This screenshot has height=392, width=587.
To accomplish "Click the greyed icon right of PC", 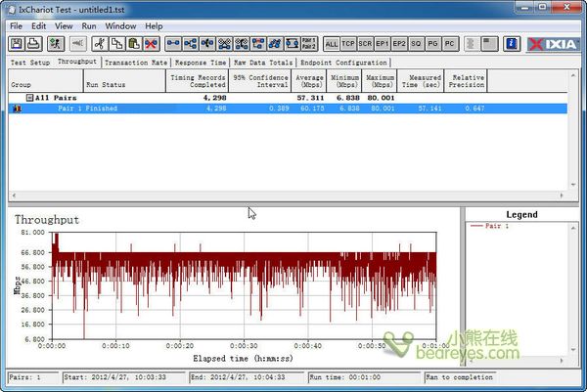I will 472,44.
